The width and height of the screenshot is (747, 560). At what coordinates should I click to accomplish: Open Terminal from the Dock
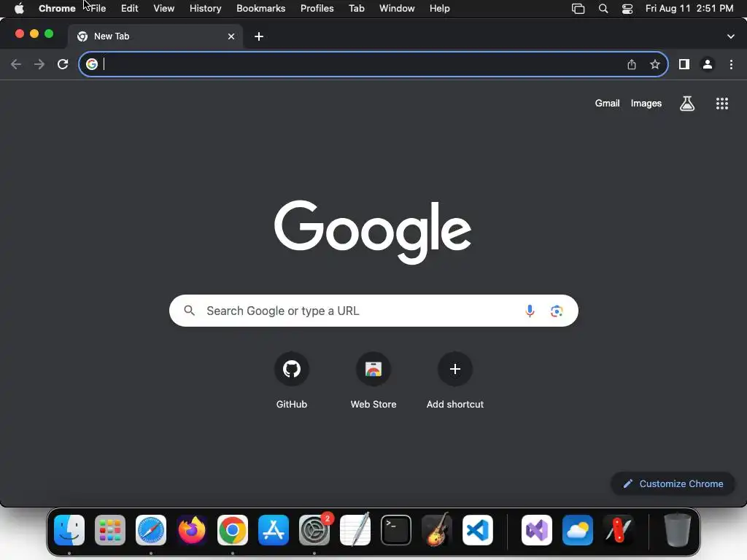[x=396, y=530]
